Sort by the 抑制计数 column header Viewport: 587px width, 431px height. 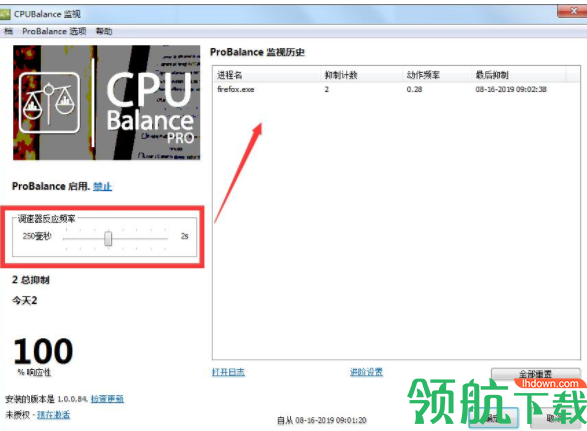tap(362, 75)
